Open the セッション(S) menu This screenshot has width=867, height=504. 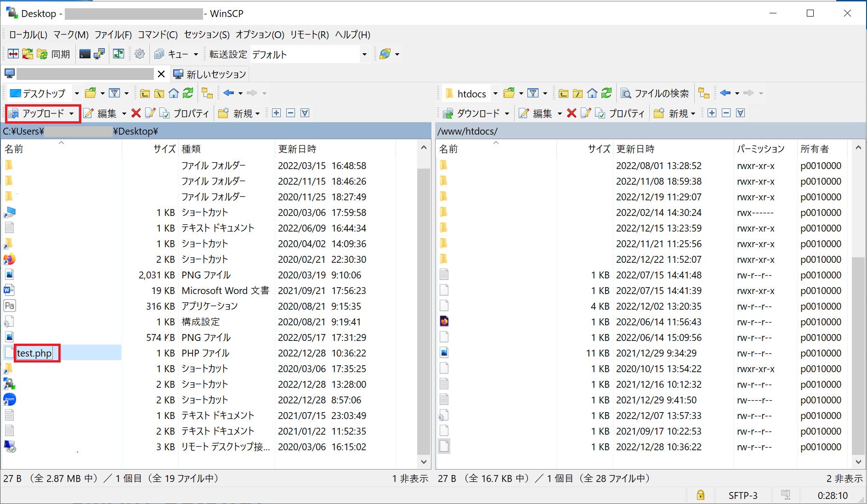coord(207,34)
